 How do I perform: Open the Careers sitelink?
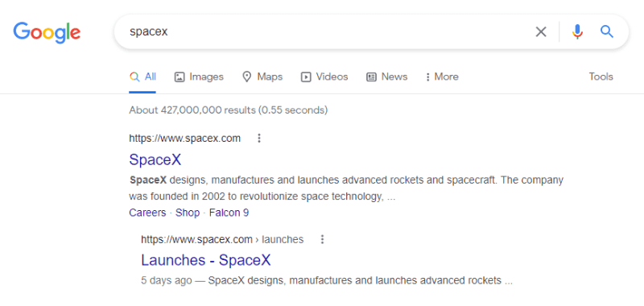tap(147, 213)
